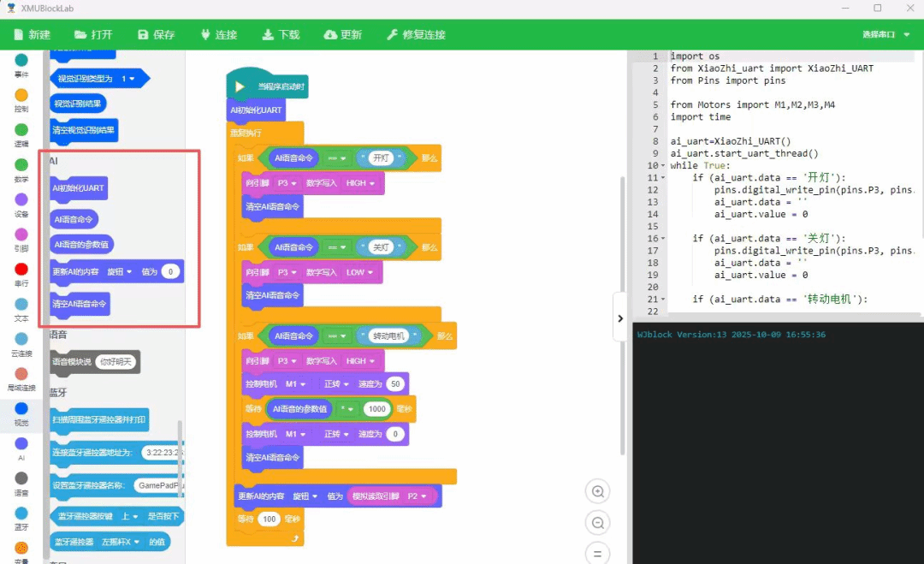Click 下载 to download the program
This screenshot has width=924, height=564.
pos(281,35)
